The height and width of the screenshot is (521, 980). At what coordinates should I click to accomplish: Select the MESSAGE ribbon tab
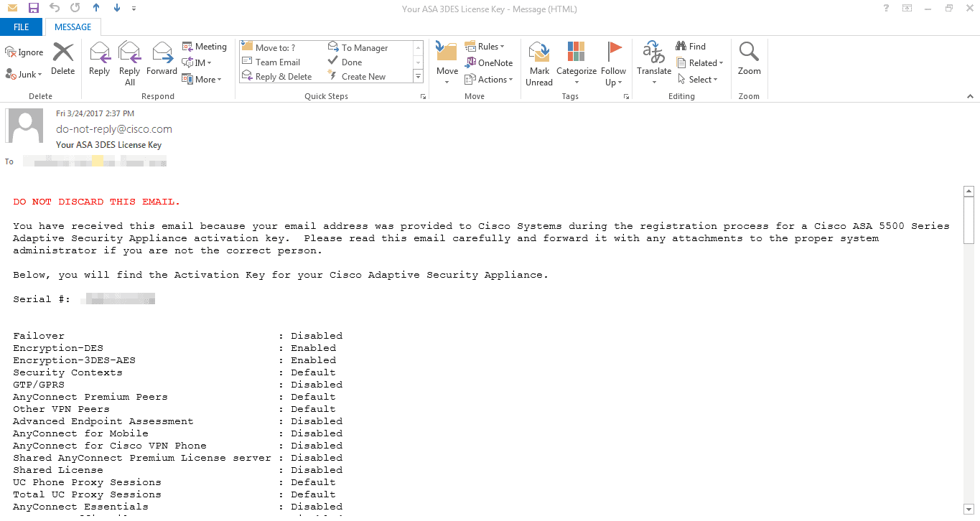[73, 27]
